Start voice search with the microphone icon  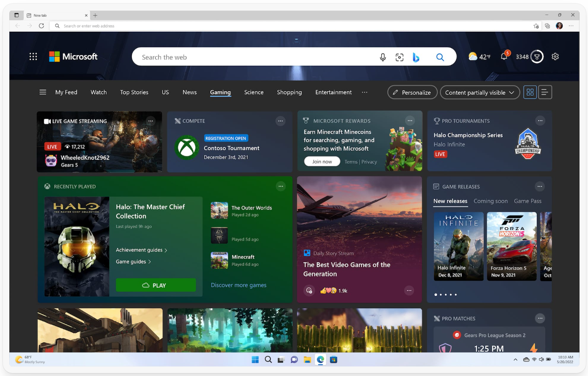[383, 57]
